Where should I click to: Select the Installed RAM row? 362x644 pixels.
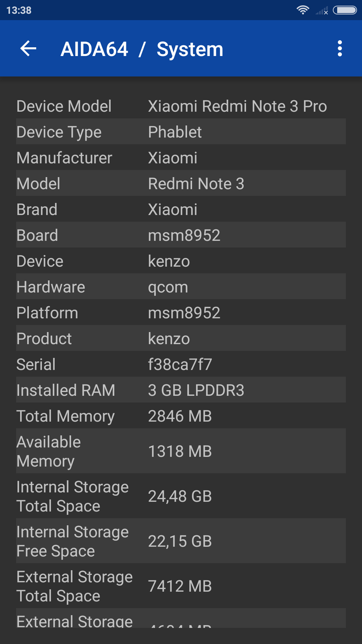[x=181, y=390]
